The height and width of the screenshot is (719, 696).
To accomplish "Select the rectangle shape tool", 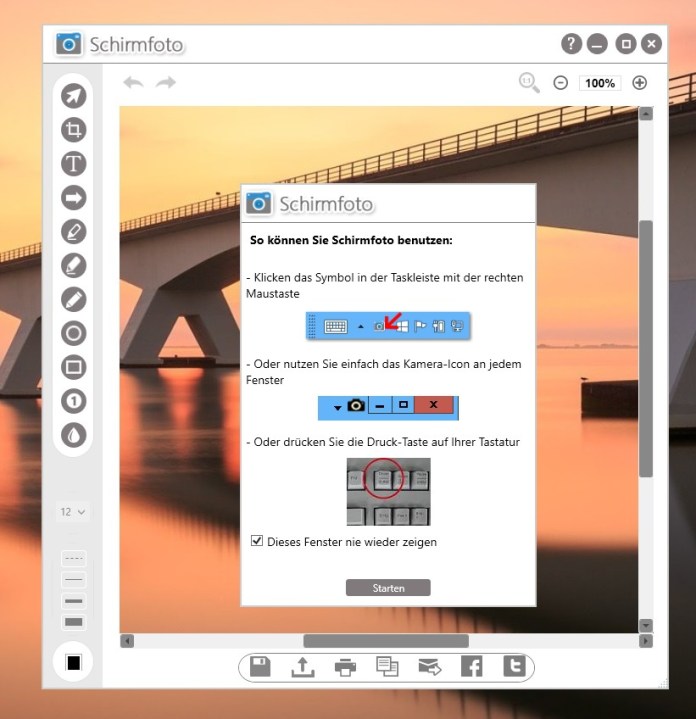I will pos(74,367).
